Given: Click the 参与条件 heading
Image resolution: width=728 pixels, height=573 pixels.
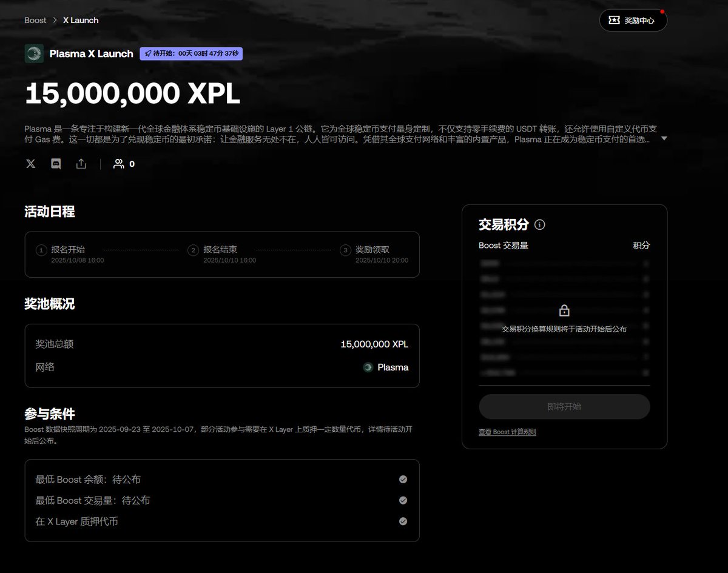Looking at the screenshot, I should 50,414.
